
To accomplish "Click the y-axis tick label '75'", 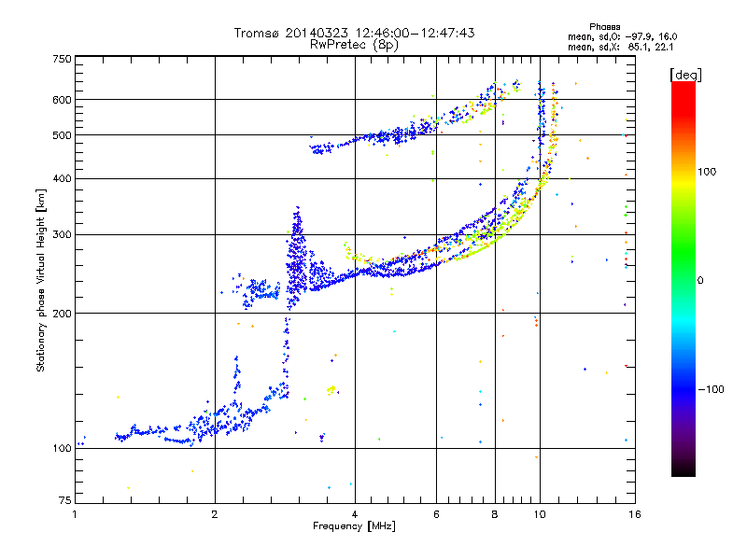I will (x=65, y=500).
